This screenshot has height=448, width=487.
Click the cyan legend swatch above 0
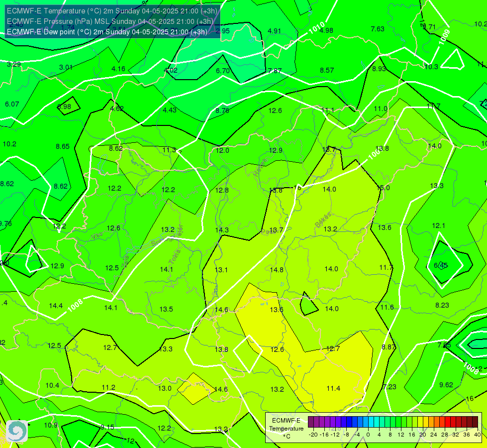coord(371,422)
